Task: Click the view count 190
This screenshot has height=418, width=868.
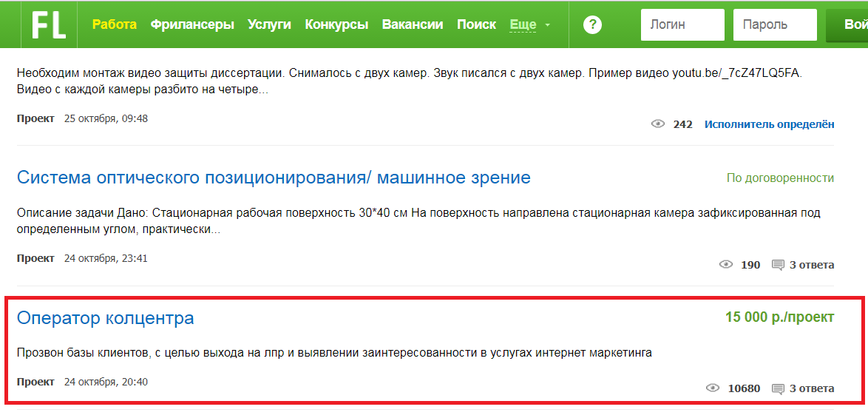Action: [750, 265]
